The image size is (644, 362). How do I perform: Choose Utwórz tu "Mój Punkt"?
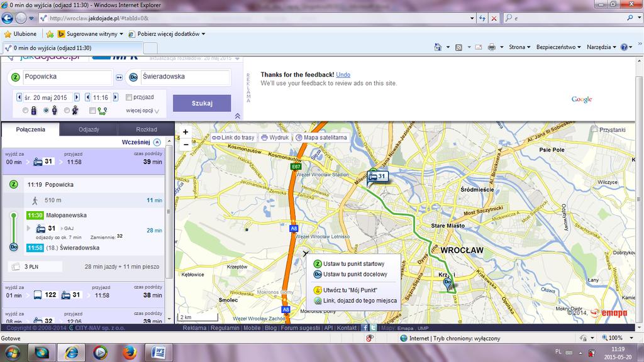point(345,290)
